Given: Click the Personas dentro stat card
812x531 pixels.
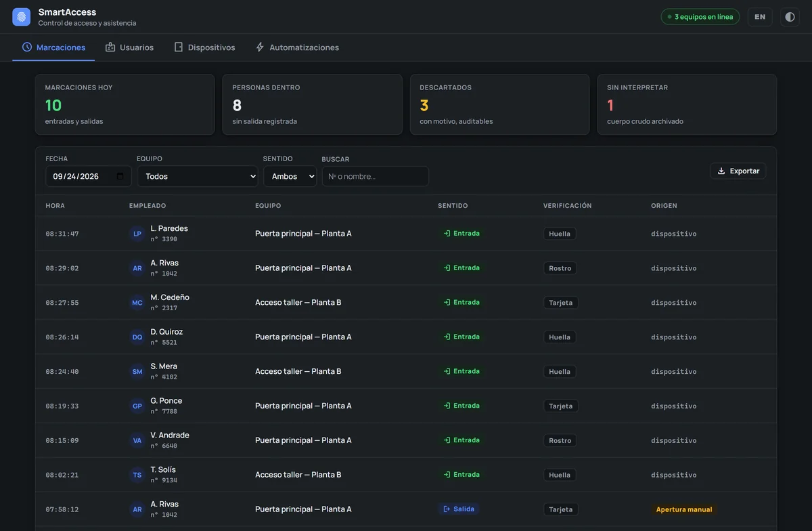Looking at the screenshot, I should [x=312, y=104].
